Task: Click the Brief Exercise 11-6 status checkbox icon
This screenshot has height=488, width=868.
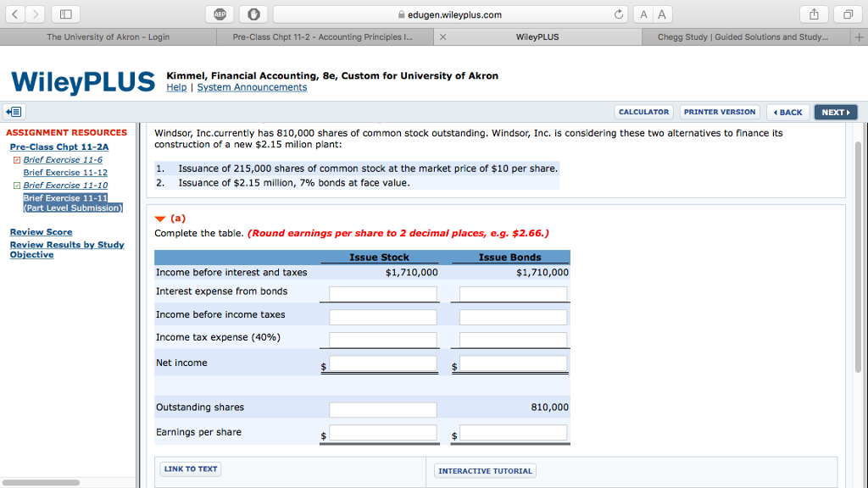Action: [x=17, y=160]
